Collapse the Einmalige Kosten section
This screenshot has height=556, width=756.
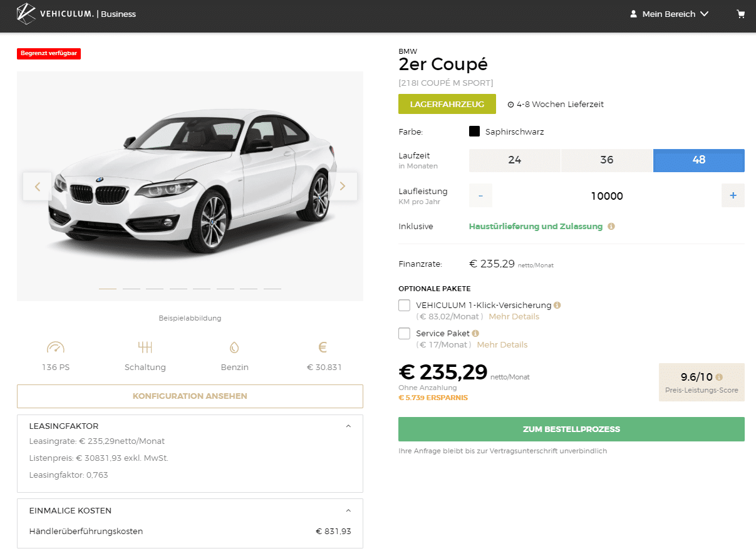348,510
